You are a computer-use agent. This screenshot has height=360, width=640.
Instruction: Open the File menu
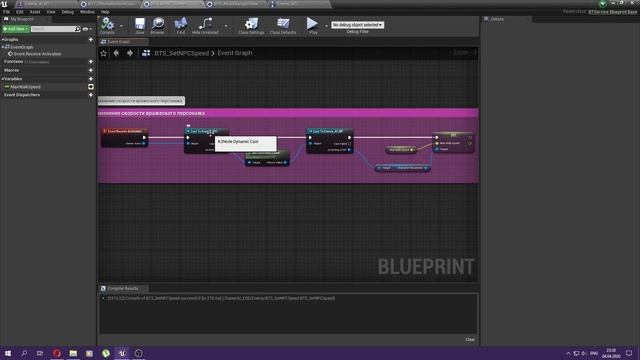click(x=7, y=12)
